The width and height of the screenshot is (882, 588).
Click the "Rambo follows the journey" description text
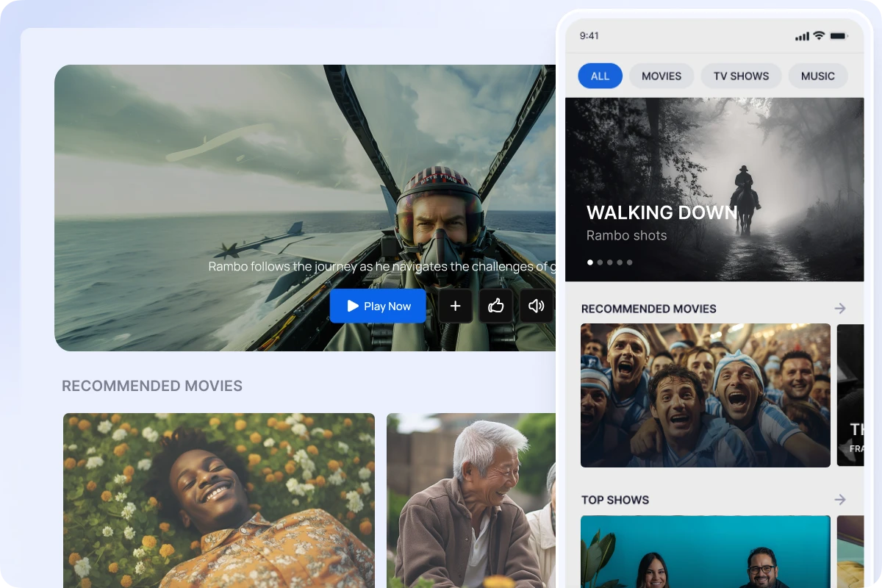[381, 266]
